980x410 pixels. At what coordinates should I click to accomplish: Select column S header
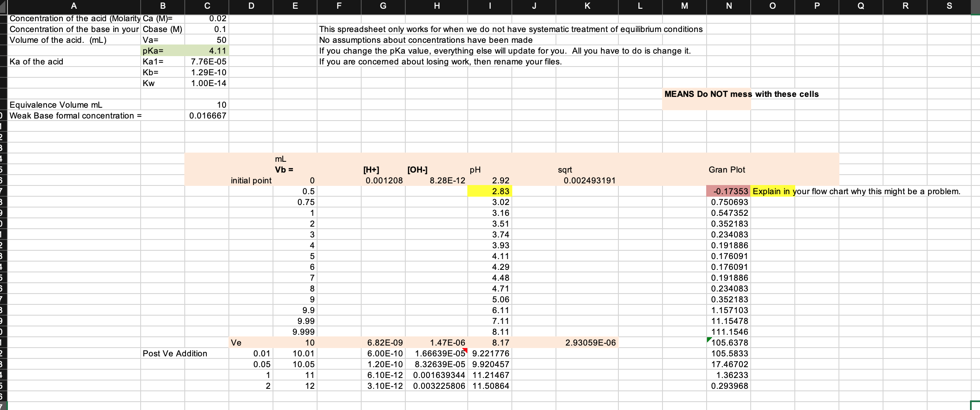949,6
